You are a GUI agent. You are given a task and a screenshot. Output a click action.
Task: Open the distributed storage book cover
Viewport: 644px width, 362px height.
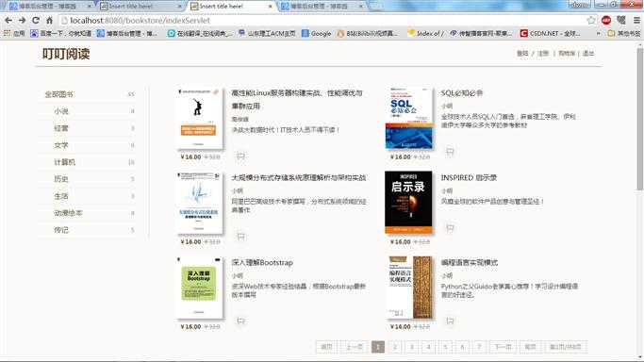click(200, 204)
